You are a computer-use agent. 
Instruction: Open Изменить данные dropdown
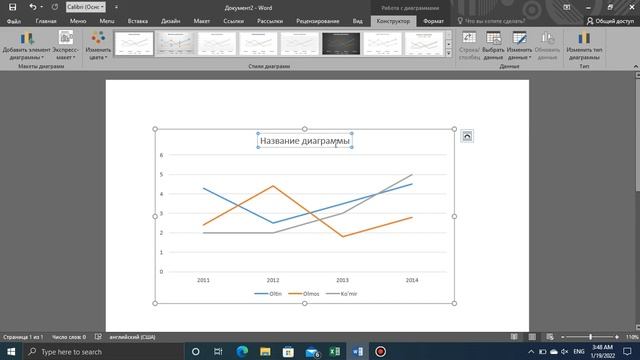pos(519,46)
